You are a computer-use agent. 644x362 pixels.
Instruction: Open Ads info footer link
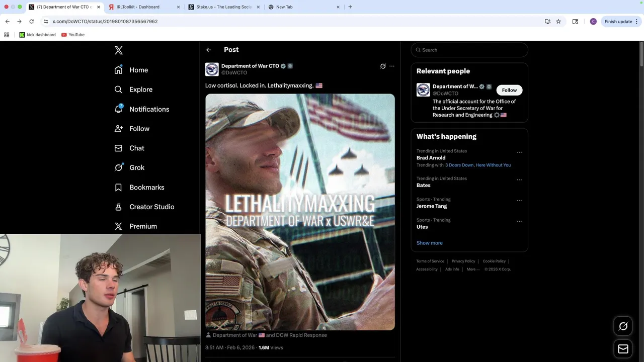[452, 269]
